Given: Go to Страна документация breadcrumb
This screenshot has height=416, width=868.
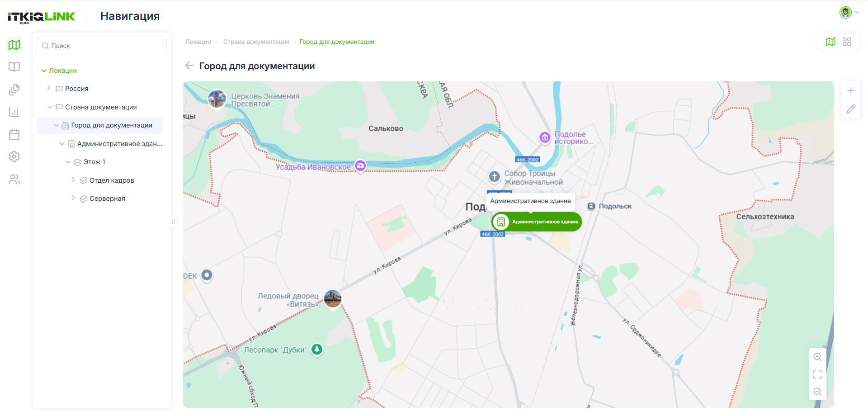Looking at the screenshot, I should pos(256,42).
